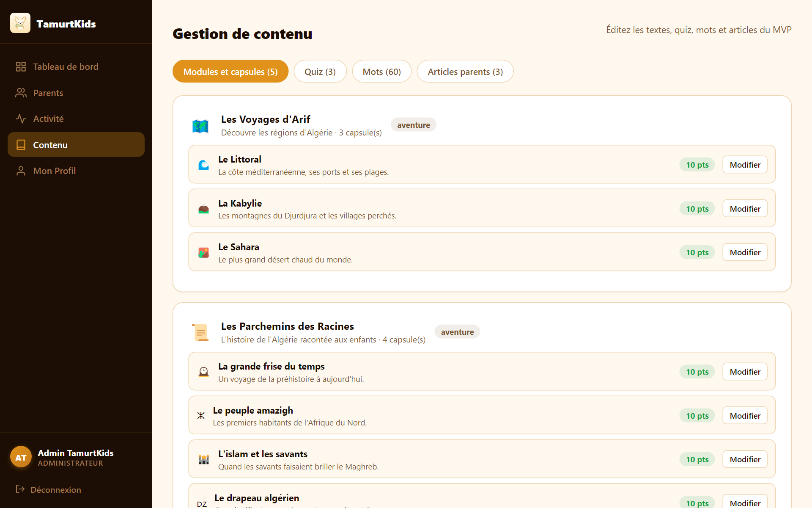
Task: Open the Activité section
Action: (x=76, y=119)
